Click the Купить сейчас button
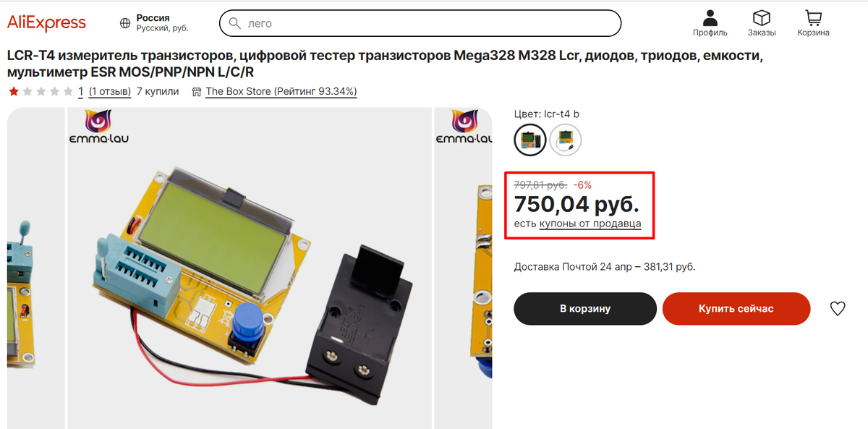The height and width of the screenshot is (429, 868). pyautogui.click(x=736, y=309)
